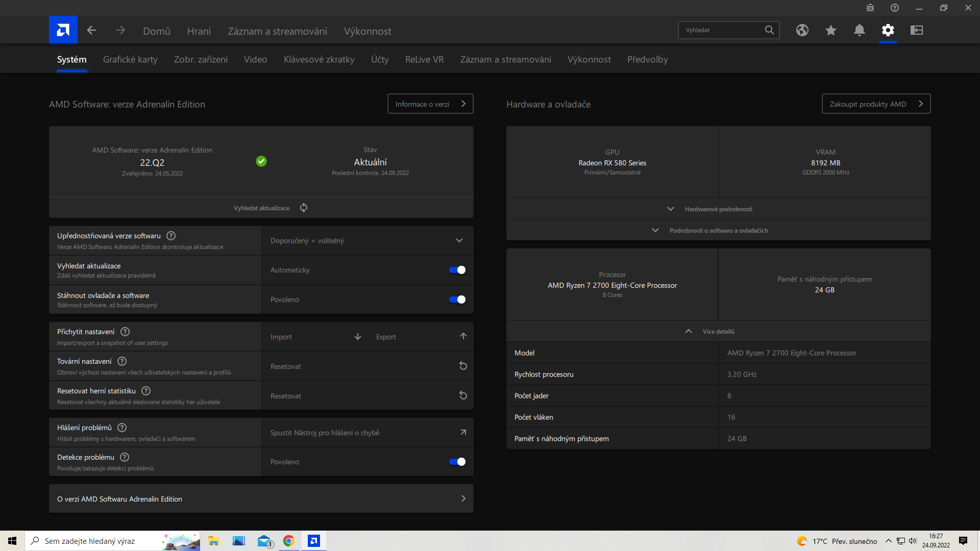Collapse the Více detailů section
Viewport: 980px width, 551px height.
(718, 332)
